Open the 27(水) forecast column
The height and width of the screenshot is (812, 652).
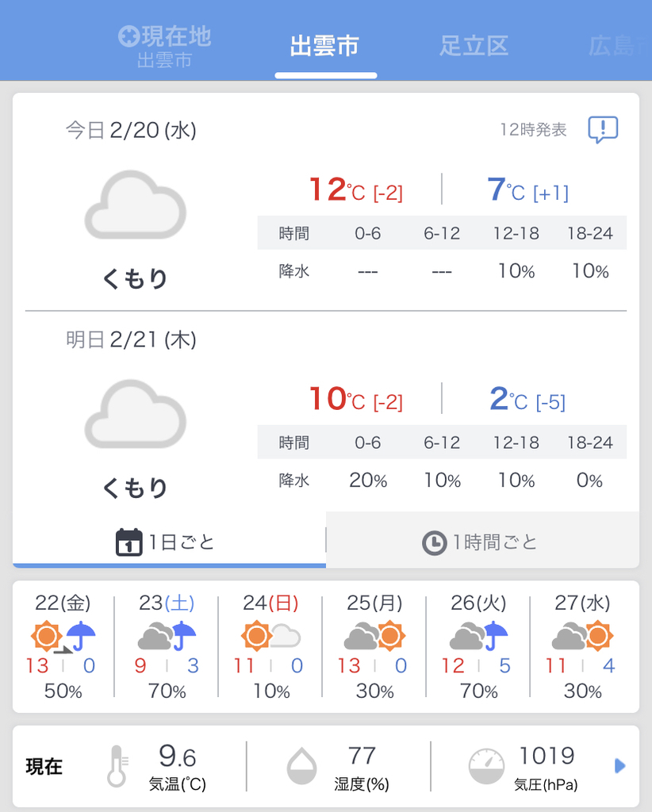(x=583, y=647)
